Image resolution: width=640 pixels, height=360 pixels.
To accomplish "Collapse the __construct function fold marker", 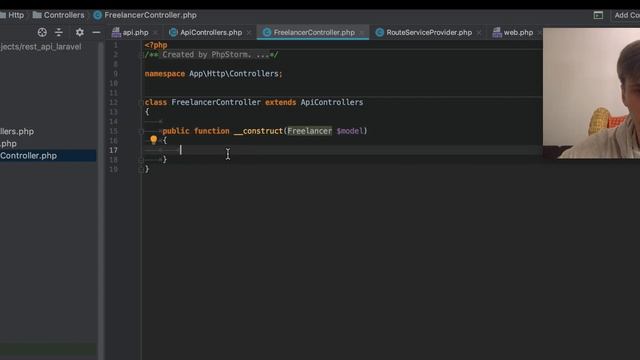I will coord(141,131).
